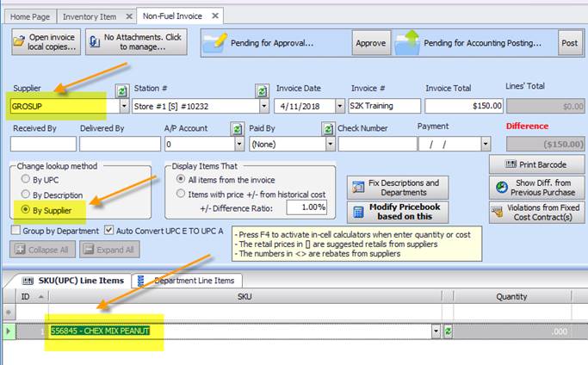This screenshot has height=365, width=588.
Task: Click the Post button
Action: point(569,42)
